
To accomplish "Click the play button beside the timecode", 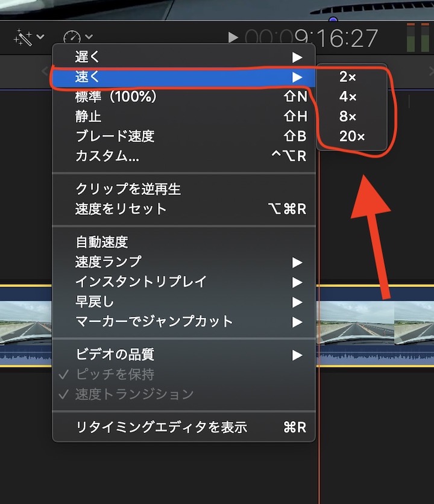I will [x=233, y=37].
